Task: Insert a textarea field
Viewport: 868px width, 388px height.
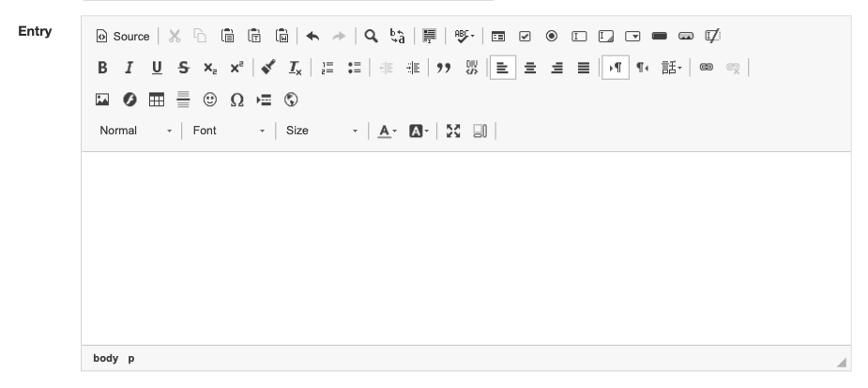Action: (x=606, y=36)
